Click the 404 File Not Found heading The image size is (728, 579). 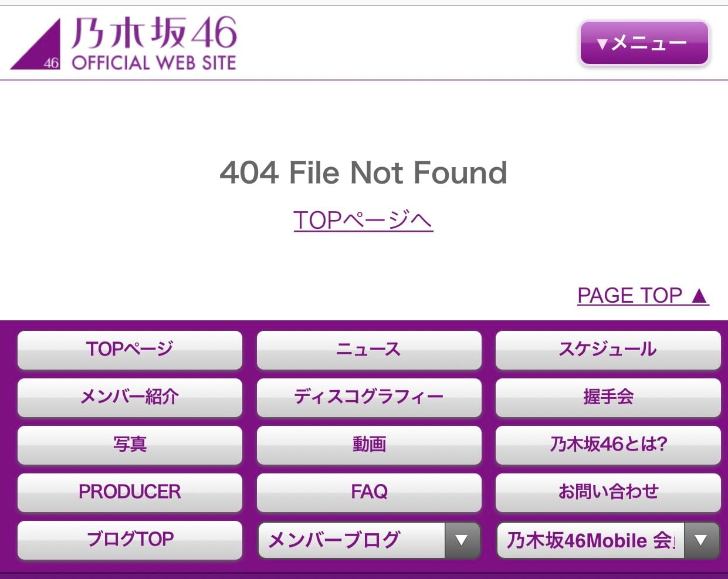[x=363, y=172]
